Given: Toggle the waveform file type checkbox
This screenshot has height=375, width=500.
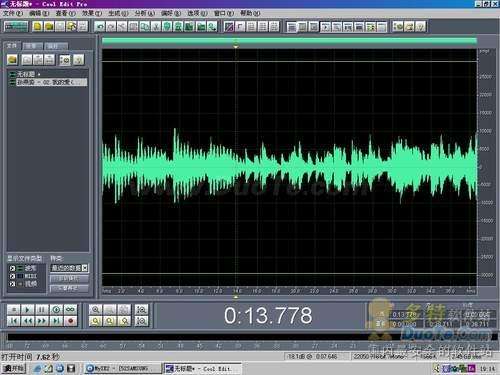Looking at the screenshot, I should tap(12, 268).
